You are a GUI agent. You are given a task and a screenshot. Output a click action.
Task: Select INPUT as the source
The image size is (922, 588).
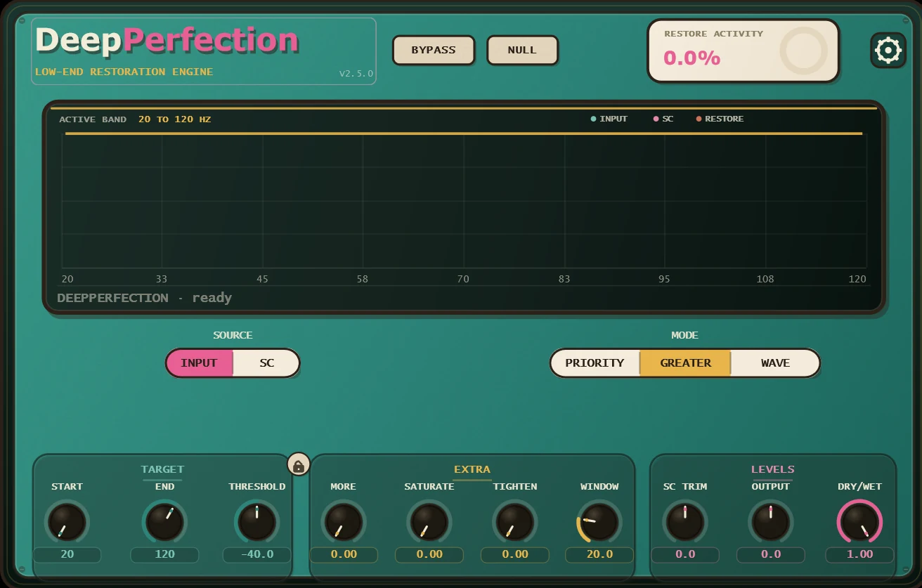tap(200, 363)
